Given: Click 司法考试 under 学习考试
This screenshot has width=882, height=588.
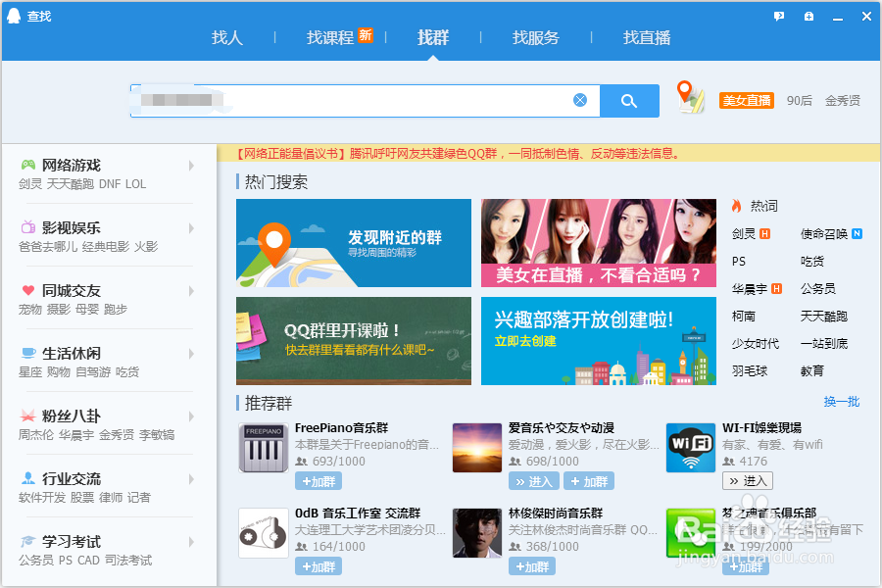Looking at the screenshot, I should (x=128, y=561).
